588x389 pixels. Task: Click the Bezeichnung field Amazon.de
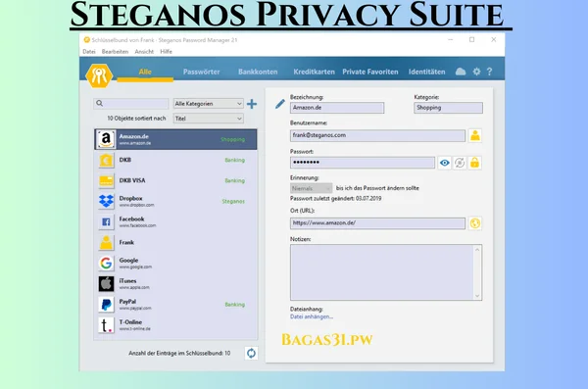[x=337, y=108]
